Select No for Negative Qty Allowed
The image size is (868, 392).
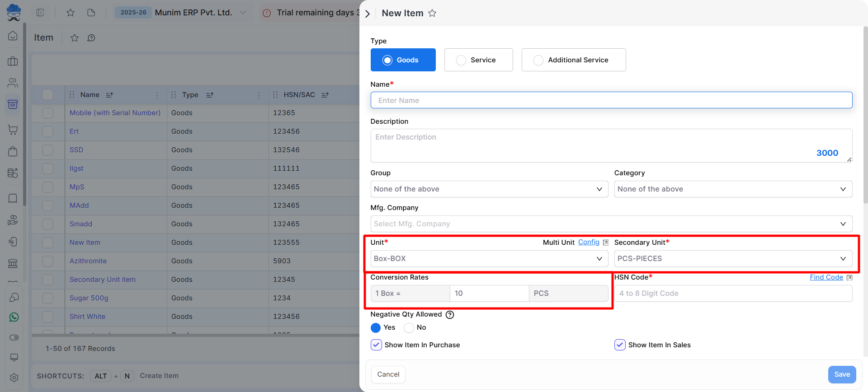pyautogui.click(x=409, y=327)
